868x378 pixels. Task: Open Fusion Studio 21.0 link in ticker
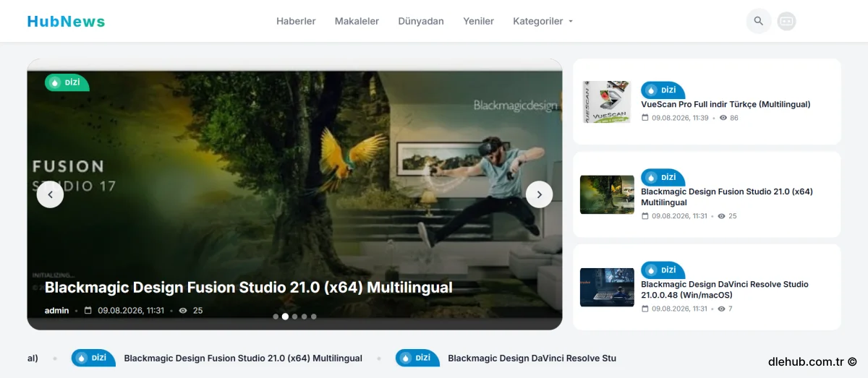coord(243,358)
